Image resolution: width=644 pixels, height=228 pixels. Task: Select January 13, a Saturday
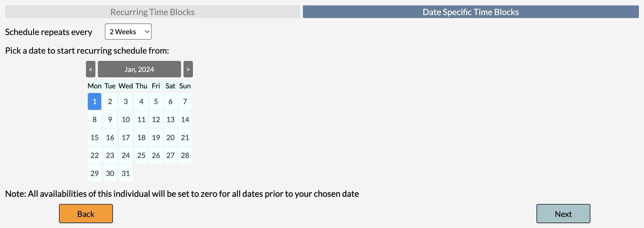pos(170,119)
